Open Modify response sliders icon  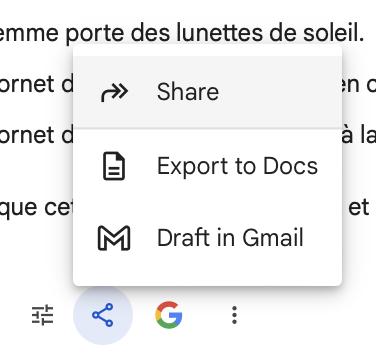(x=43, y=315)
